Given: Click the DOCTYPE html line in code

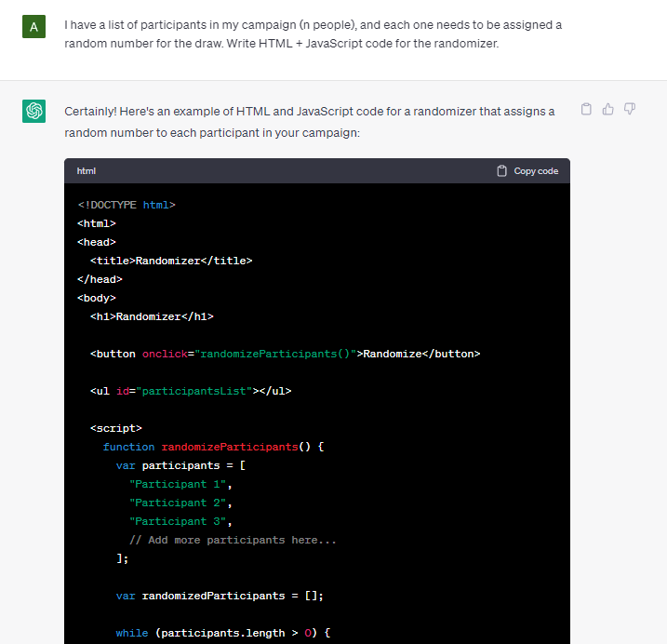Looking at the screenshot, I should (127, 205).
